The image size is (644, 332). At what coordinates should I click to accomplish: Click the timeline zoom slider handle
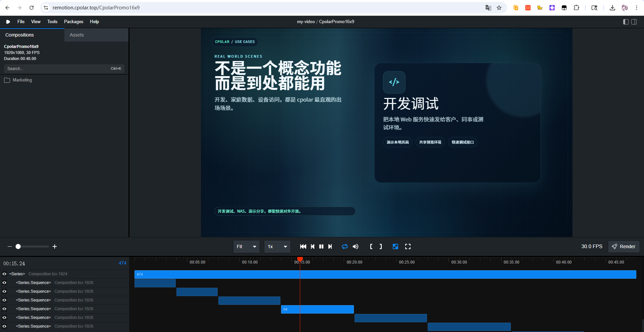click(x=18, y=246)
